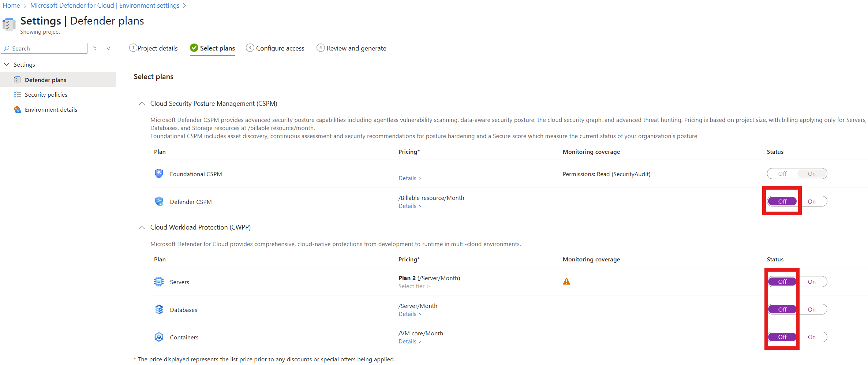The image size is (868, 365).
Task: Click the Servers monitoring warning triangle
Action: (566, 281)
